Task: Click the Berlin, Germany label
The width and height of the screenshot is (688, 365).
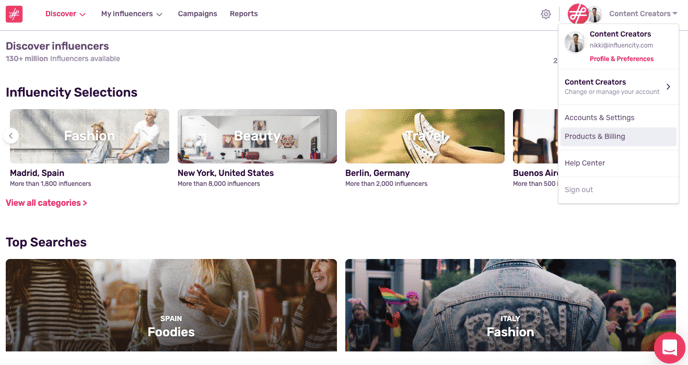Action: point(377,173)
